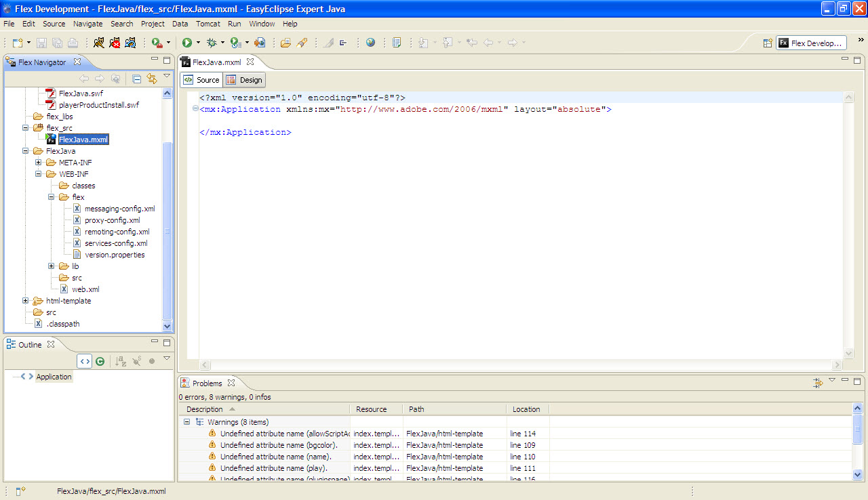Start Tomcat with the first cat icon
868x500 pixels.
pyautogui.click(x=99, y=43)
